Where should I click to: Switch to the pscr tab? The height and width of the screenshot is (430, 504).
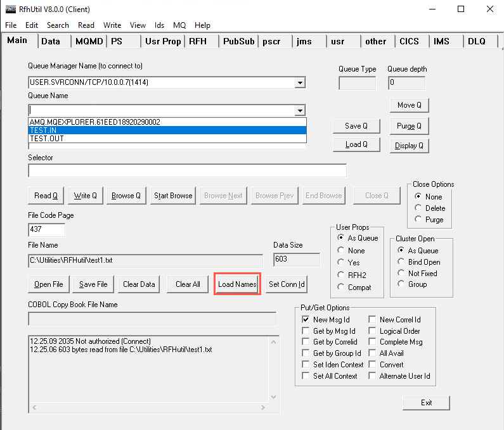276,41
